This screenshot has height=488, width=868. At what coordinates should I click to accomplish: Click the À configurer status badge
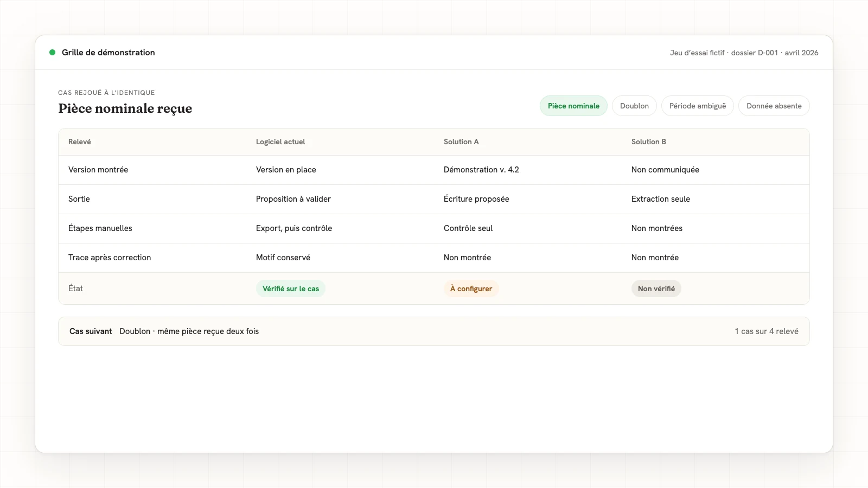click(x=471, y=288)
